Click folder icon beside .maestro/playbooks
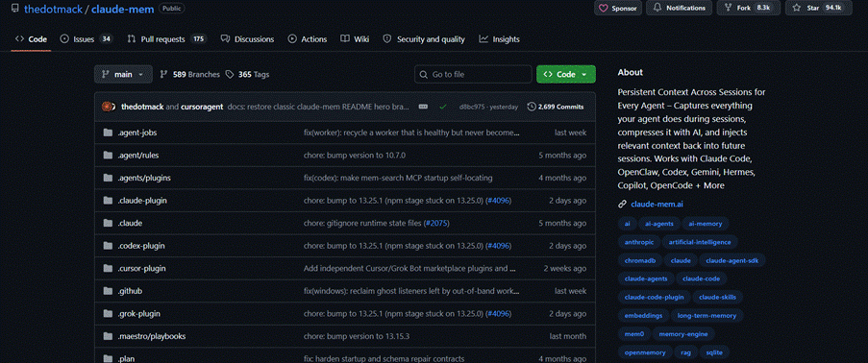 click(x=108, y=336)
